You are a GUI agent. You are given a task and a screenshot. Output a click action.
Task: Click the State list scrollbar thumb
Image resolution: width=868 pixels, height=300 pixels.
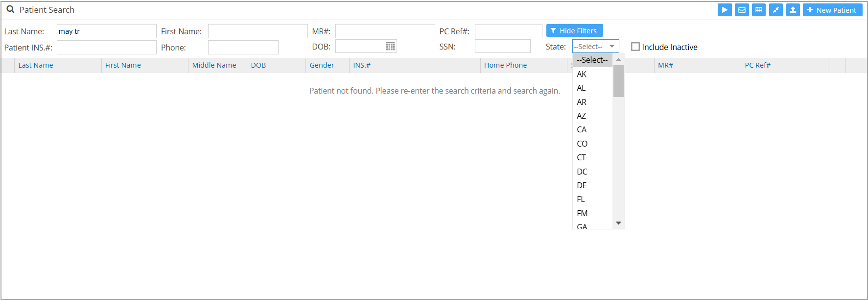(x=618, y=81)
